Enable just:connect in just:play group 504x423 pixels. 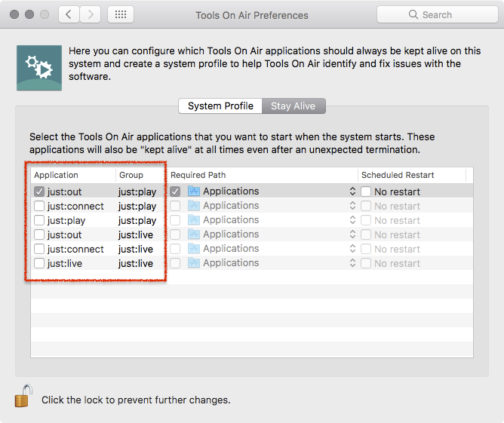click(39, 206)
